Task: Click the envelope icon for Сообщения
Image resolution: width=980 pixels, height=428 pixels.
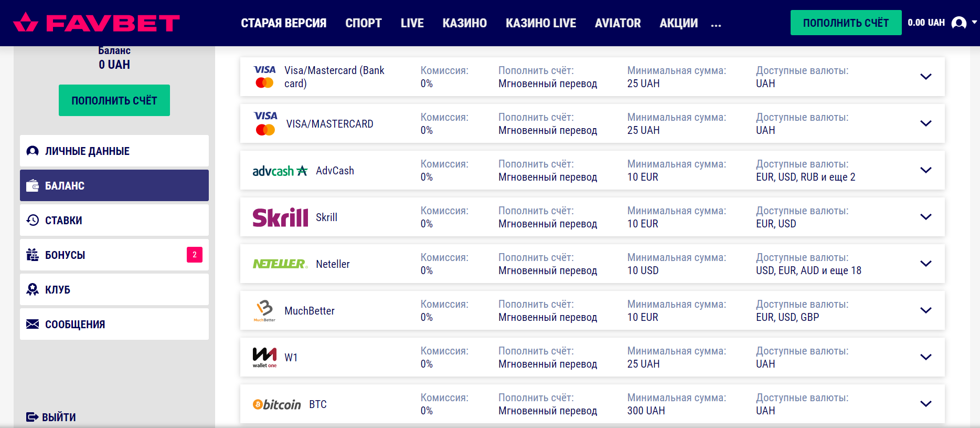Action: [33, 324]
